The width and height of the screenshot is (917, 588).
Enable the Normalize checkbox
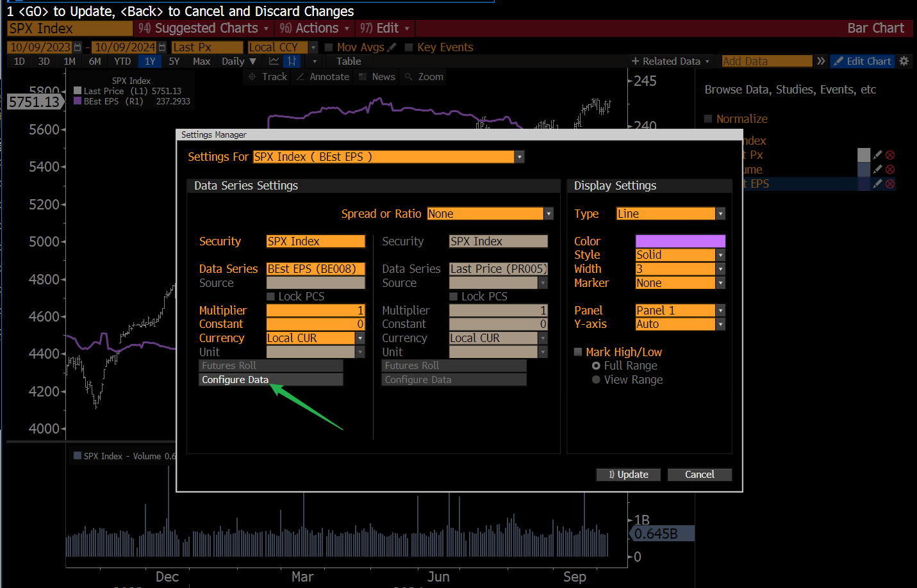point(708,118)
